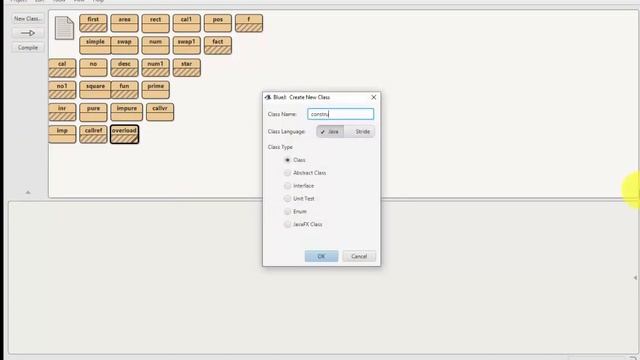Select the 'rect' class box
Image resolution: width=640 pixels, height=360 pixels.
tap(156, 23)
